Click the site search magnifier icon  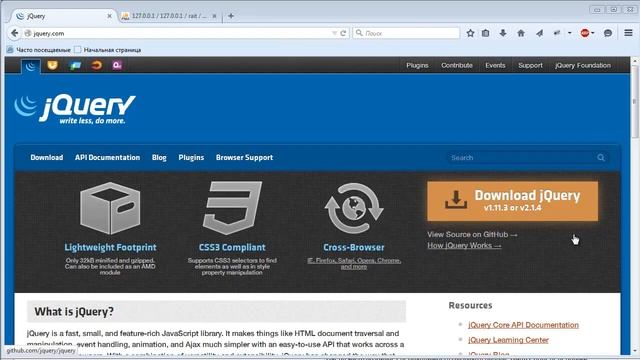tap(601, 158)
